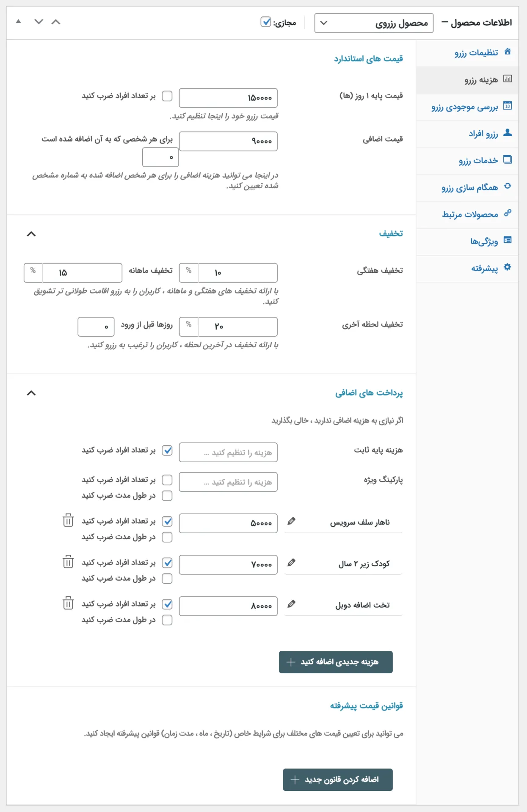Delete the کودک زیر ۲ سال cost row
The width and height of the screenshot is (527, 812).
pyautogui.click(x=68, y=562)
